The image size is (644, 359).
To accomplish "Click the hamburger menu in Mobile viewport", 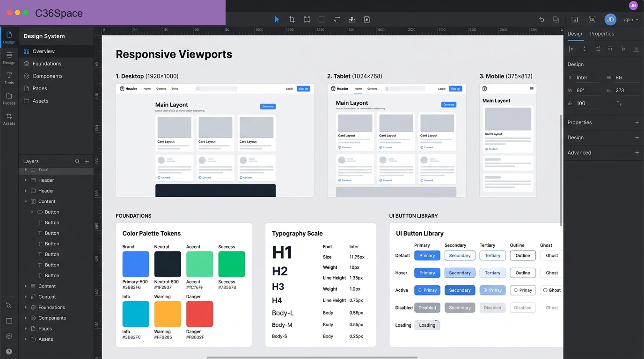I will 532,88.
